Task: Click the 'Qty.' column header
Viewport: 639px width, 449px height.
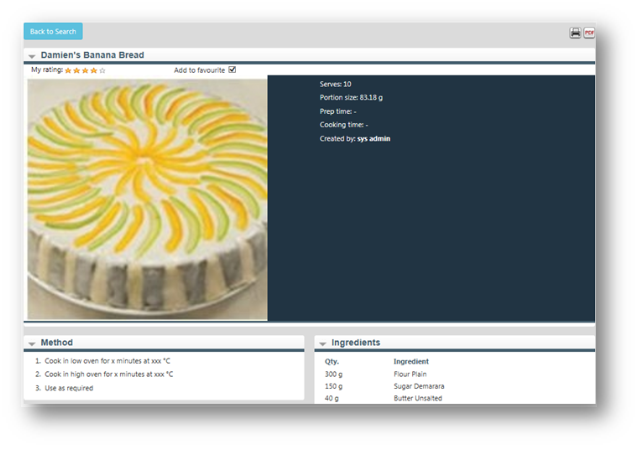Action: click(332, 361)
